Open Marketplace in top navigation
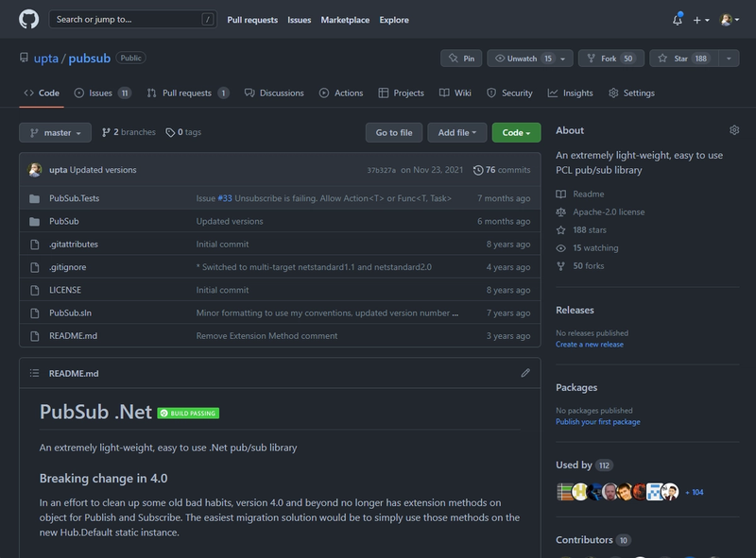Viewport: 756px width, 558px height. pos(345,20)
